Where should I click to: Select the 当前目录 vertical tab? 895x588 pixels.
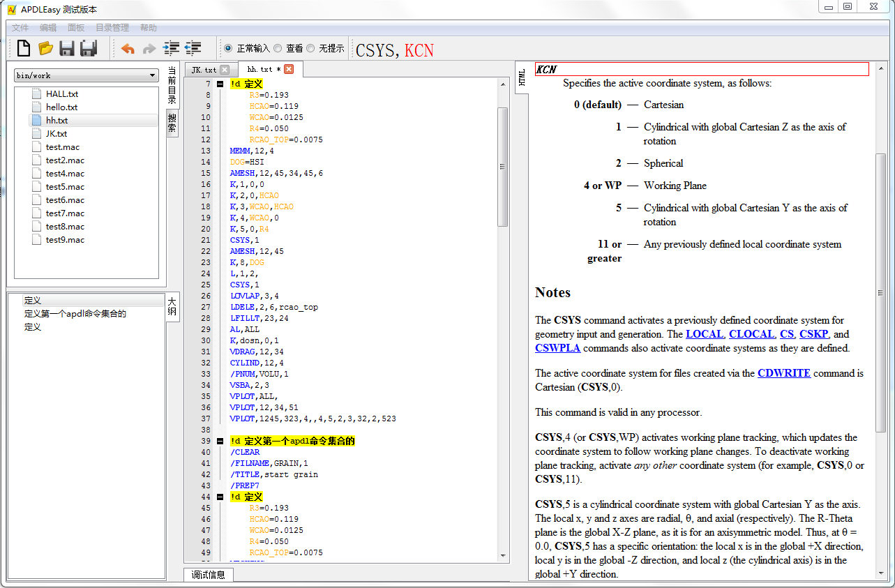[x=172, y=86]
